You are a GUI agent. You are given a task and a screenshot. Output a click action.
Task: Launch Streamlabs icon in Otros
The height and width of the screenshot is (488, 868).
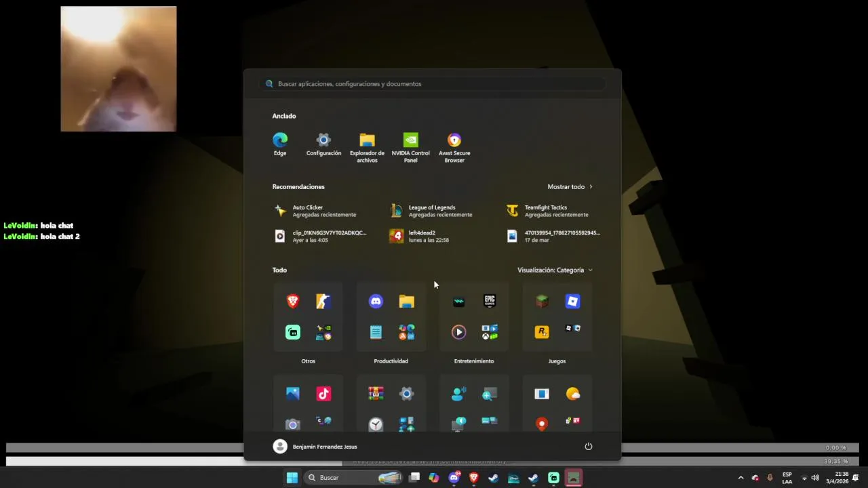293,332
